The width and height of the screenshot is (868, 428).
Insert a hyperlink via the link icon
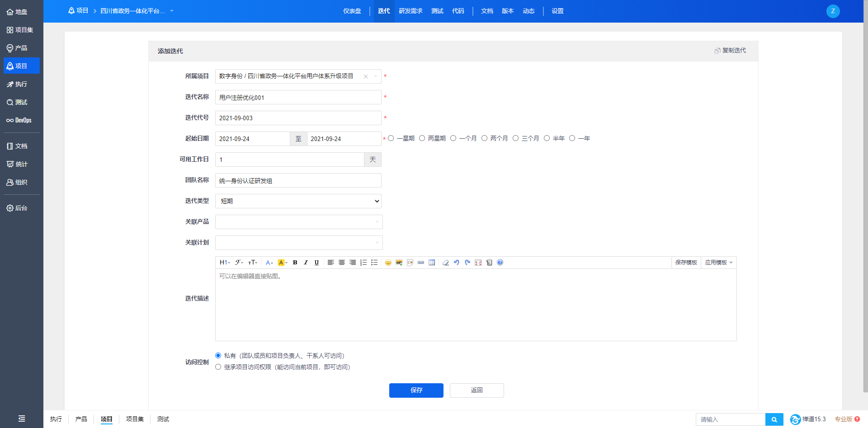tap(421, 263)
